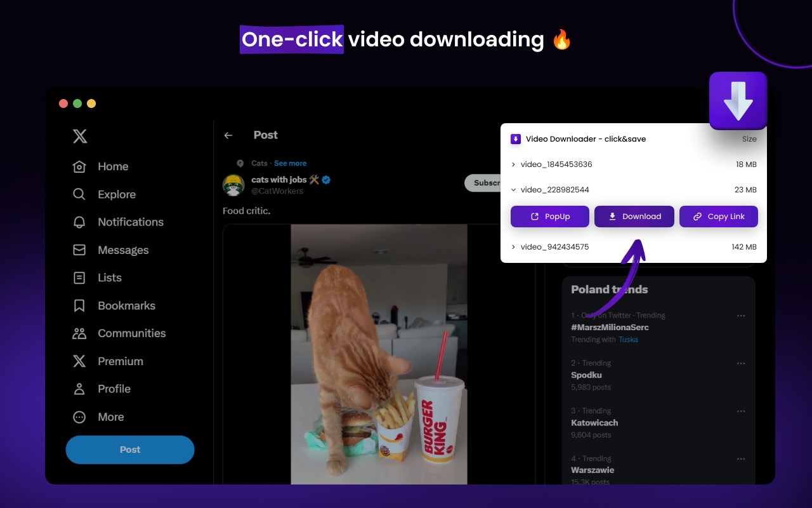812x508 pixels.
Task: Click the Cats topic icon above post
Action: [240, 163]
